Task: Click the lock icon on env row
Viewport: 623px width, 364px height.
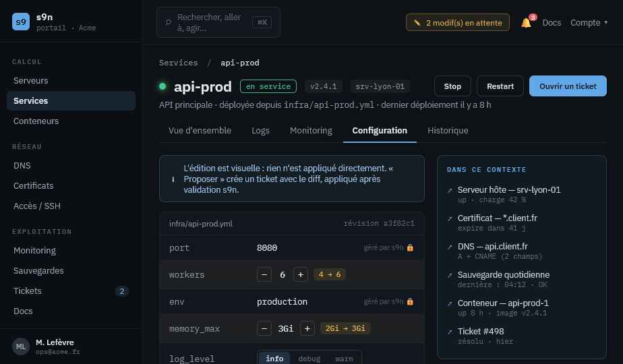Action: coord(410,301)
